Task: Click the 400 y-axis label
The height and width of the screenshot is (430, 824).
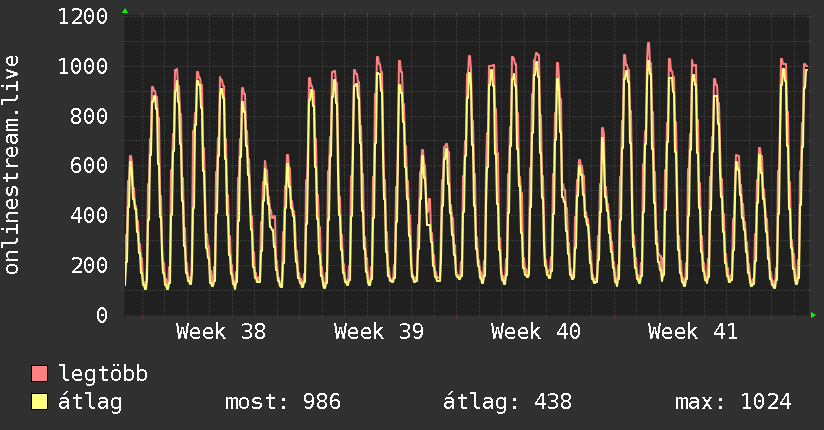Action: (89, 216)
